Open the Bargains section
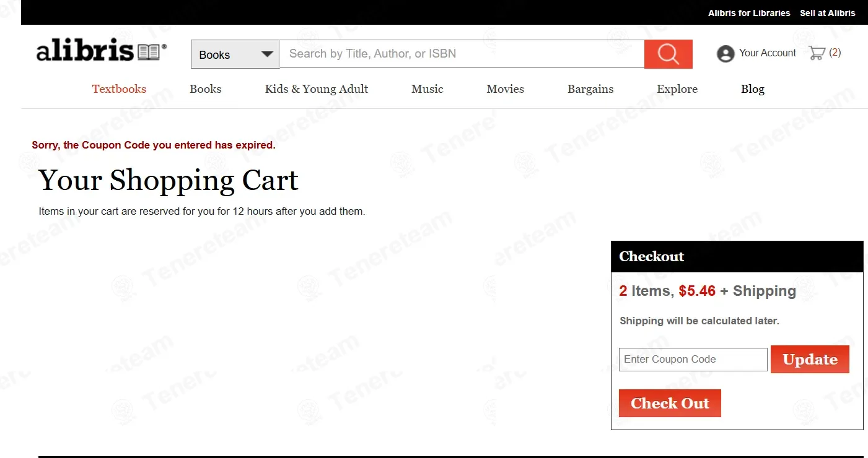 coord(590,89)
